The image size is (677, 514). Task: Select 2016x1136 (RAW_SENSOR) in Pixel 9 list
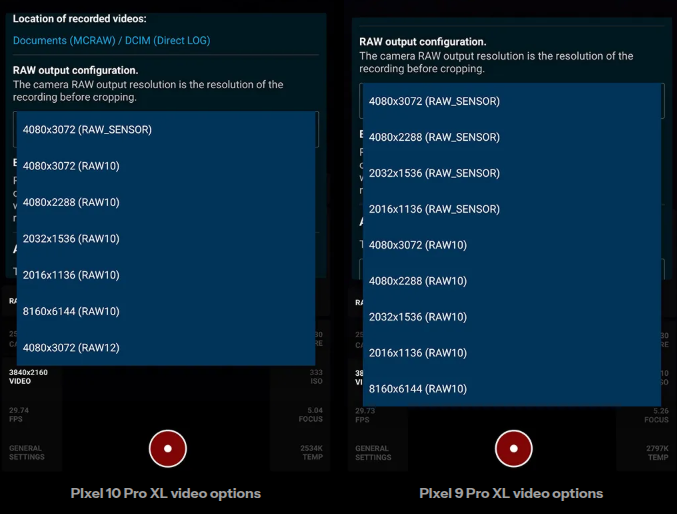click(x=512, y=209)
